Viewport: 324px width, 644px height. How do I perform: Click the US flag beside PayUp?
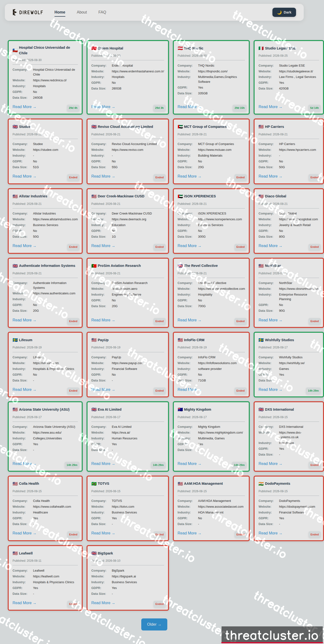94,340
